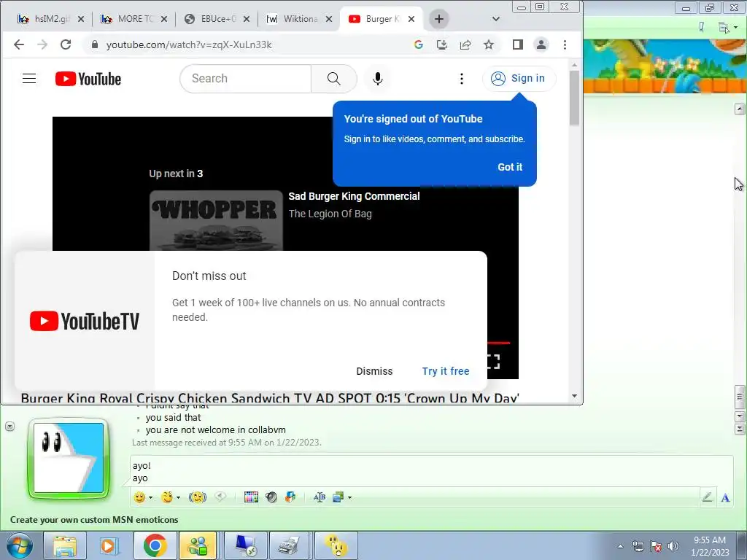This screenshot has width=747, height=560.
Task: Dismiss the signed-out popup with Got it
Action: [x=510, y=167]
